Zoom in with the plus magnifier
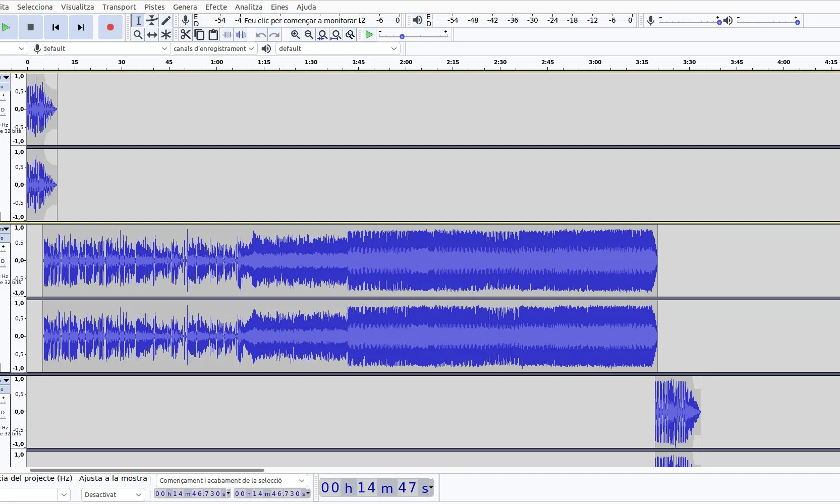840x504 pixels. coord(296,34)
